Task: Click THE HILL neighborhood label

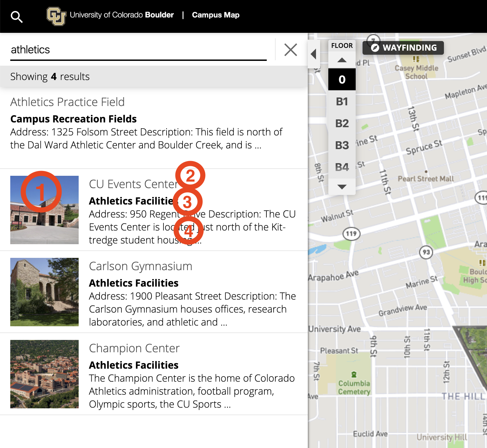Action: pyautogui.click(x=463, y=397)
